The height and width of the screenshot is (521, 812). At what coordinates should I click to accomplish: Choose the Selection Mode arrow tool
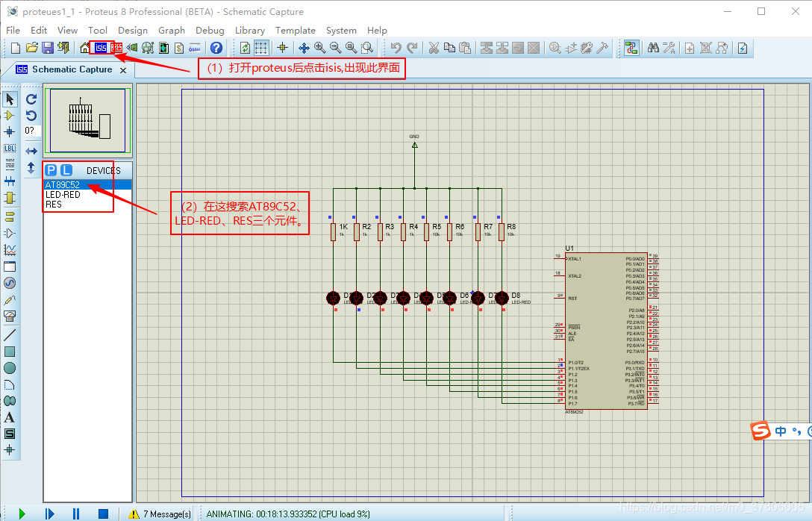(x=10, y=99)
